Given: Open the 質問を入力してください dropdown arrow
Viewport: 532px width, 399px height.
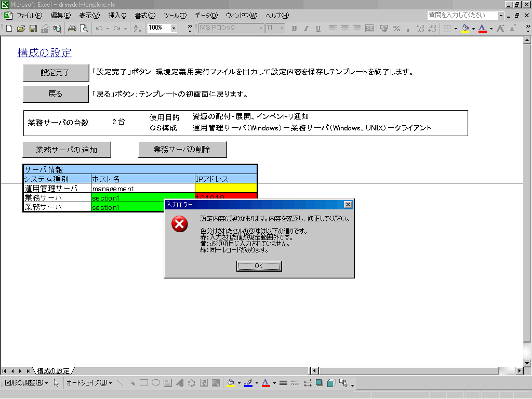Looking at the screenshot, I should (x=501, y=16).
